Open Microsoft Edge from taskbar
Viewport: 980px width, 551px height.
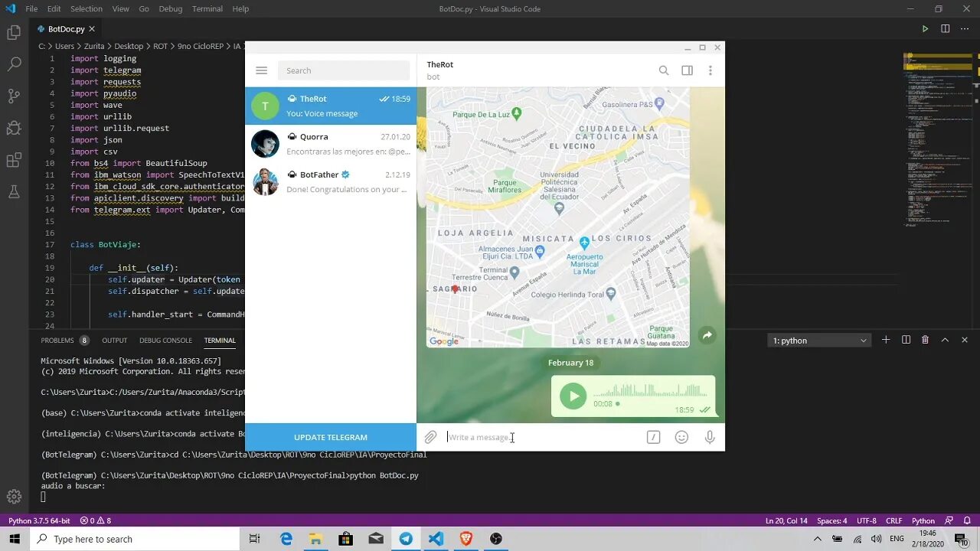tap(286, 539)
